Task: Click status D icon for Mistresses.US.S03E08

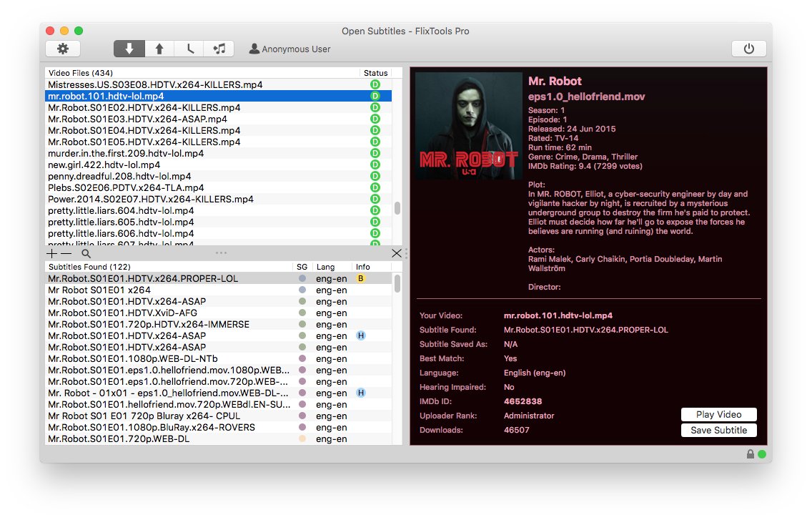Action: (x=375, y=84)
